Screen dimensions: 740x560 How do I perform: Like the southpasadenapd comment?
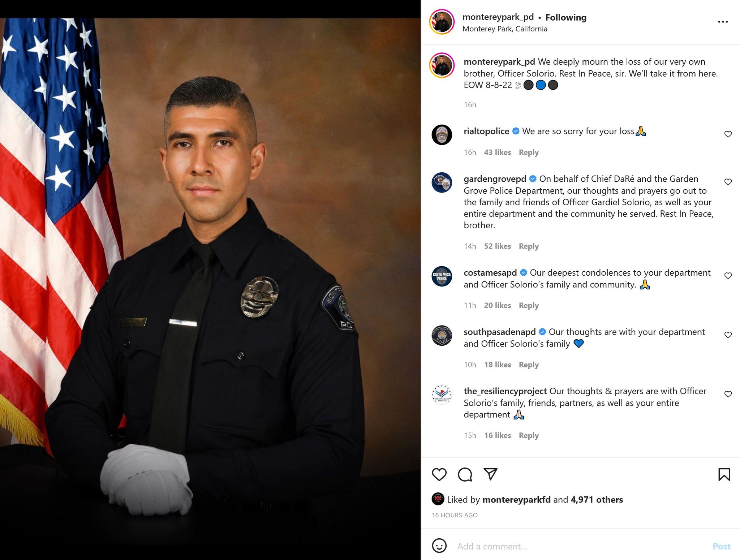pos(728,335)
